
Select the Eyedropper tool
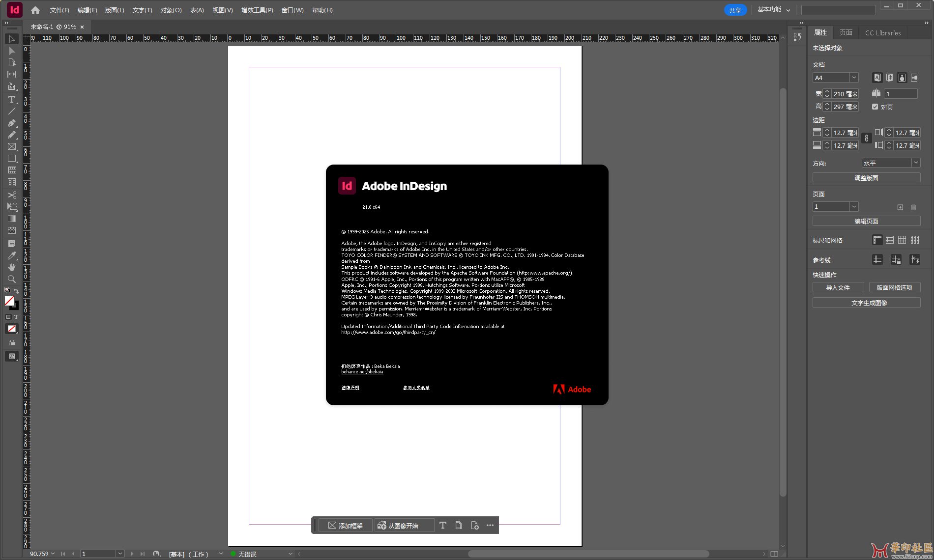tap(12, 255)
